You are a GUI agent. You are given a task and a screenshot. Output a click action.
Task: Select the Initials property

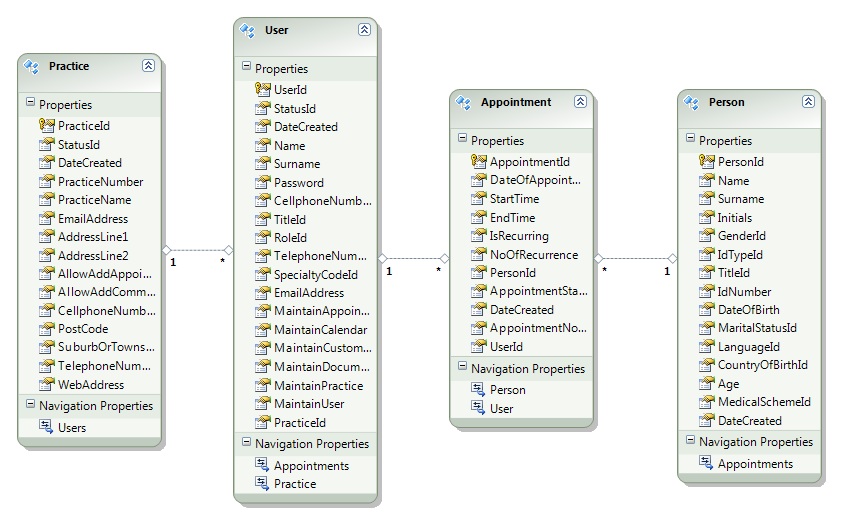tap(734, 218)
